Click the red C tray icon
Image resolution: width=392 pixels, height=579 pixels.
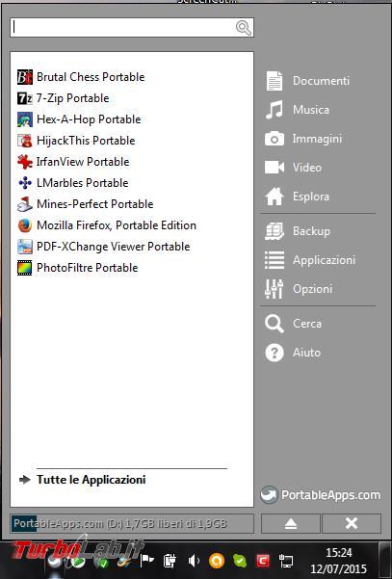[263, 561]
